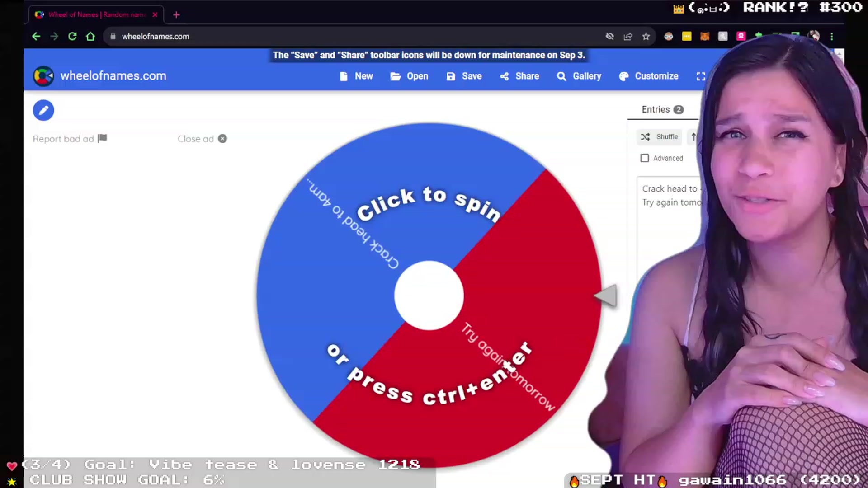Screen dimensions: 868x488
Task: Open the MetaMask fox extension
Action: pos(704,36)
